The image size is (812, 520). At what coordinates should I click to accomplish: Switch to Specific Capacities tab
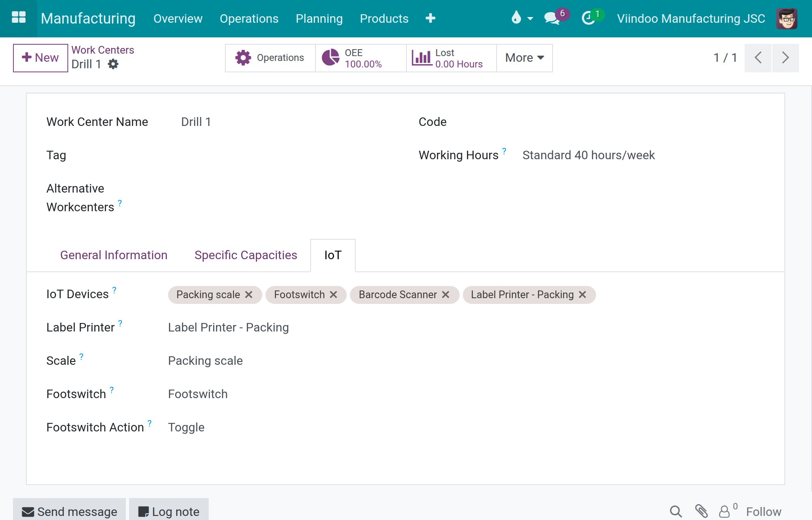[x=246, y=255]
